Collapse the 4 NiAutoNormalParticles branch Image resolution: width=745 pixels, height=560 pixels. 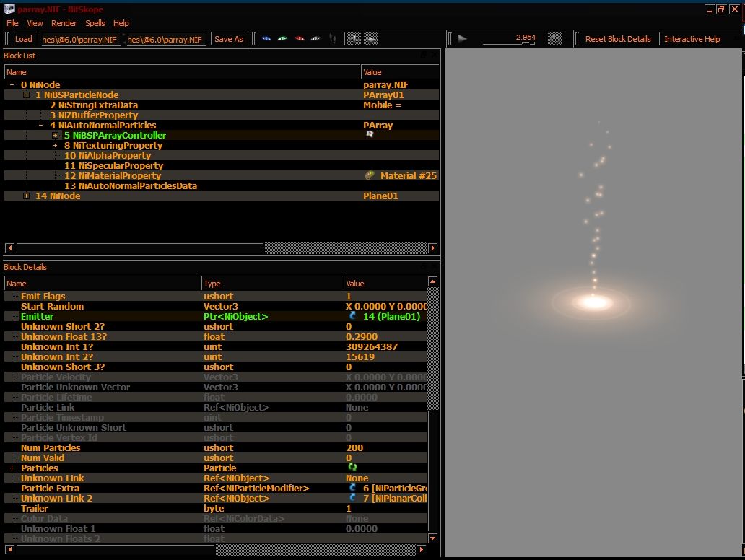click(41, 126)
